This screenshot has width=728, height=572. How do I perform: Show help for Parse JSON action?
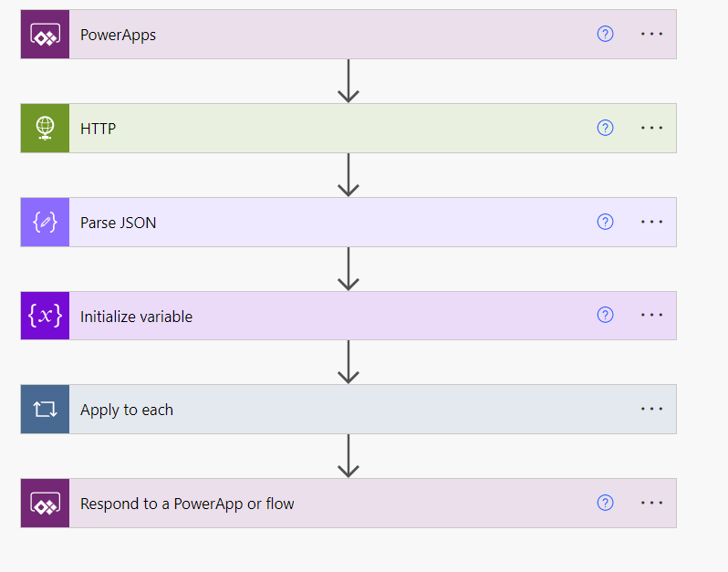pos(605,222)
